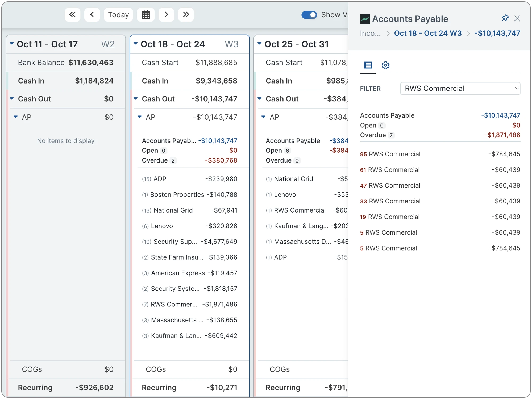532x399 pixels.
Task: Select the ADP -$239,980 vendor row
Action: click(190, 179)
